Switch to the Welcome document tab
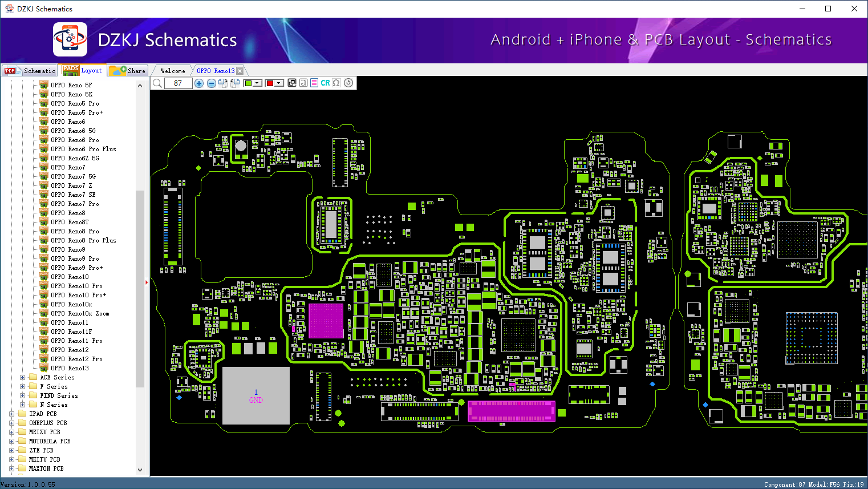 pos(173,71)
